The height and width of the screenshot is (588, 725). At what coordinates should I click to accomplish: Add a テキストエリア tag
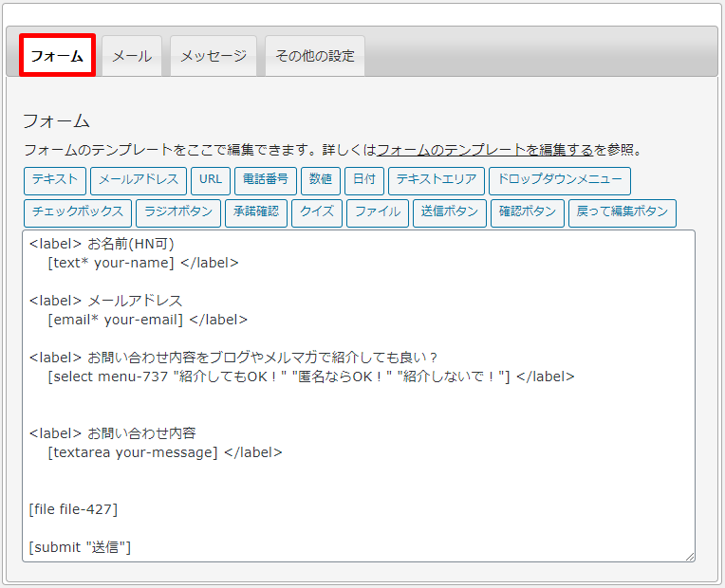click(x=437, y=180)
